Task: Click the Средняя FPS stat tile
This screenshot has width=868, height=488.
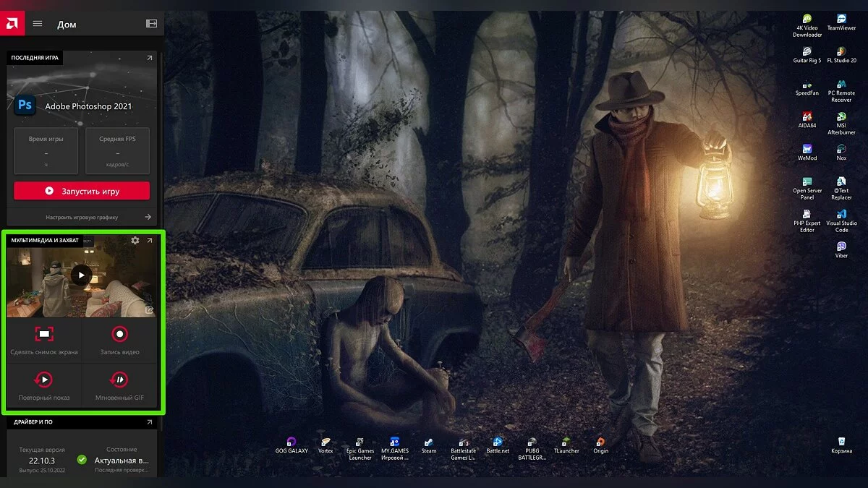Action: 117,150
